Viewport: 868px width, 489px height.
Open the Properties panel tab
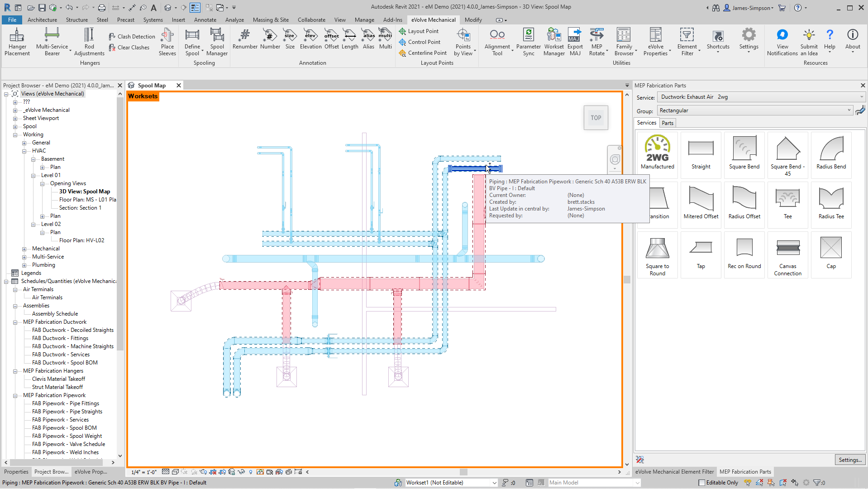coord(16,472)
